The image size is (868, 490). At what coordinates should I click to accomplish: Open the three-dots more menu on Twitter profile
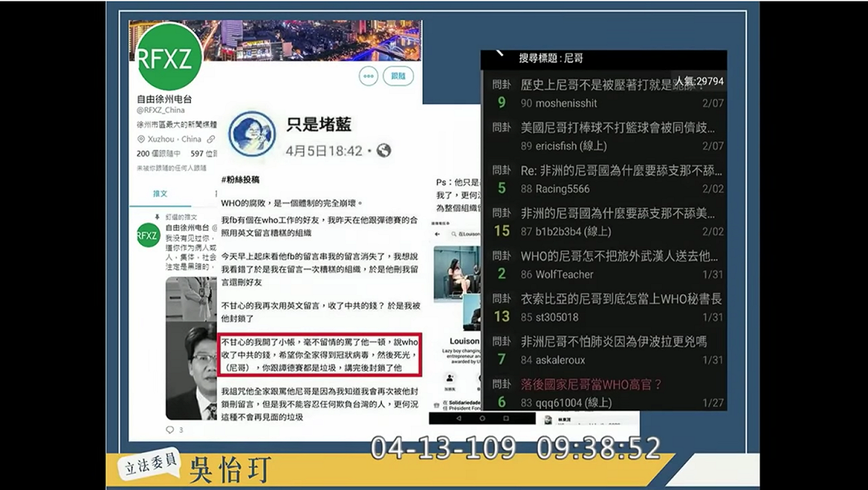click(368, 76)
